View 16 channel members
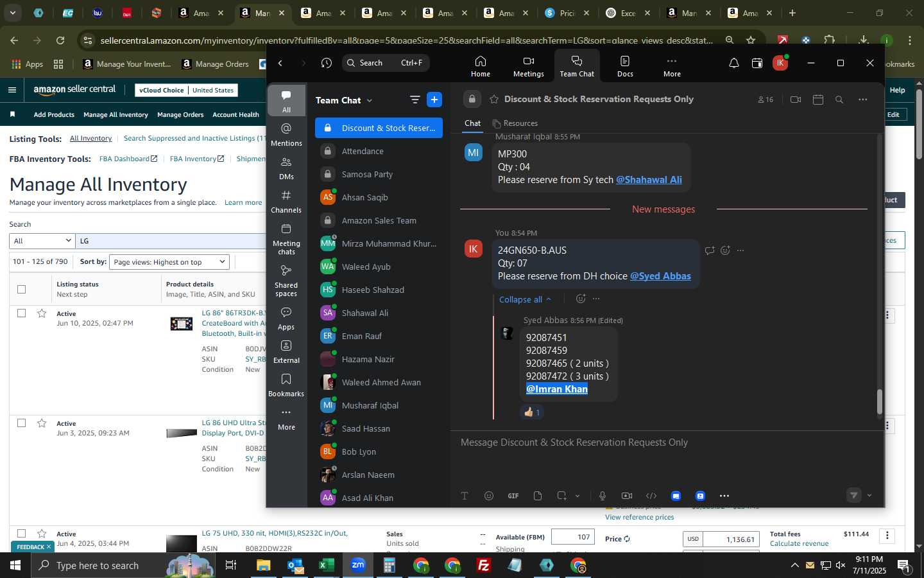Viewport: 924px width, 578px height. (x=766, y=100)
